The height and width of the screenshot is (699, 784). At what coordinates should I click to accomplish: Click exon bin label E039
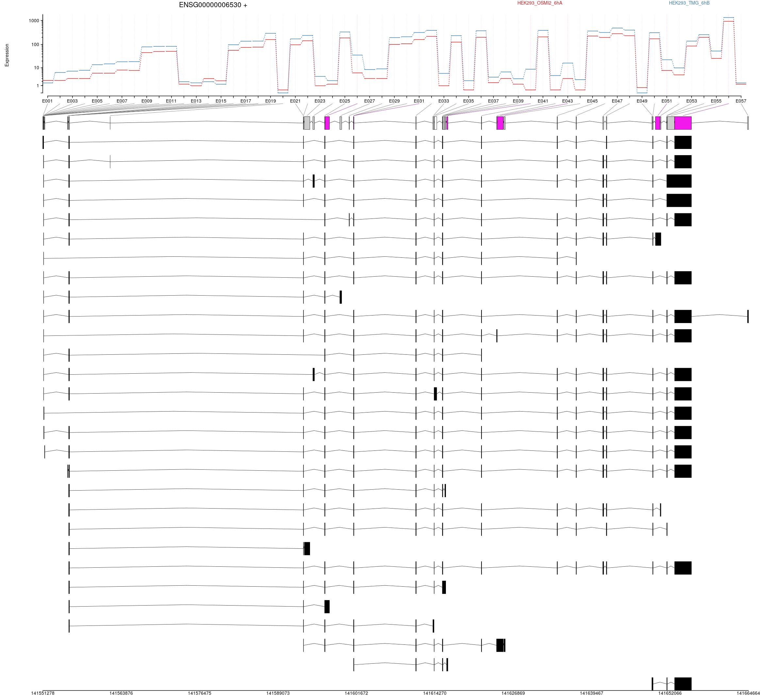(x=518, y=101)
